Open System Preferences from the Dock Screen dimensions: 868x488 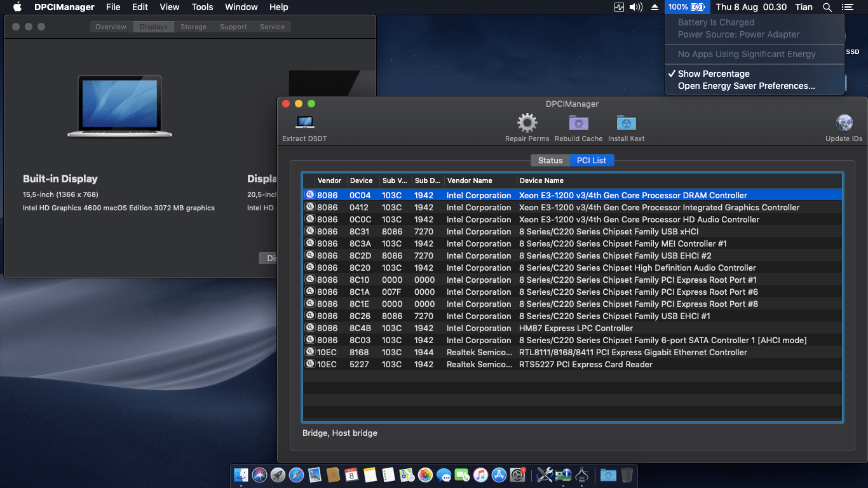click(517, 475)
